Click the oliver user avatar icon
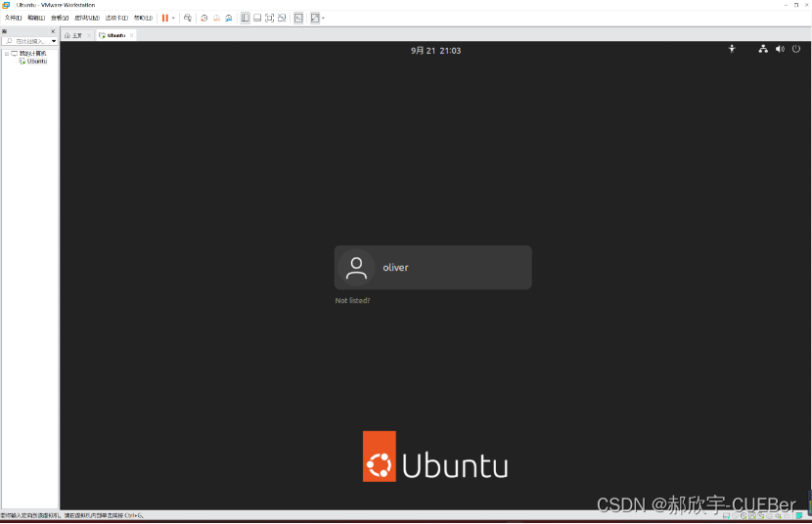 (x=356, y=268)
